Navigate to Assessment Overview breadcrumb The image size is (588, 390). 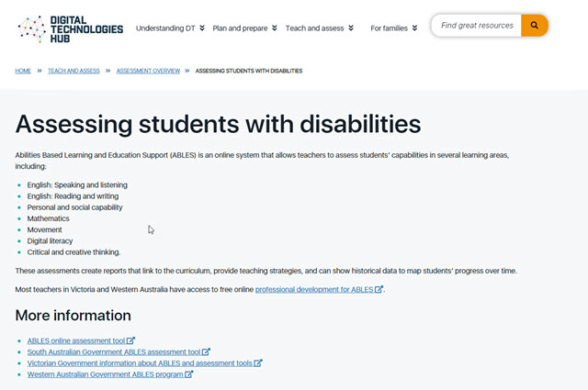(148, 71)
